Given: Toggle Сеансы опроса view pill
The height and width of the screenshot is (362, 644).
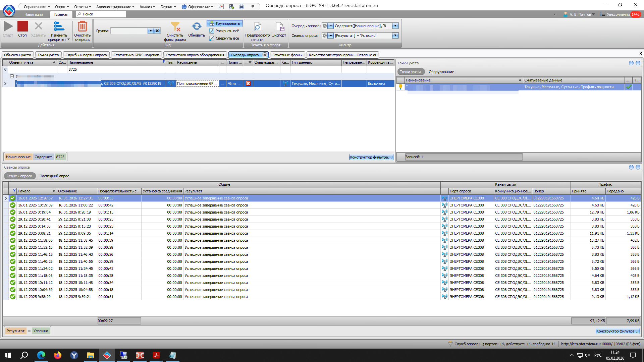Looking at the screenshot, I should click(x=19, y=176).
